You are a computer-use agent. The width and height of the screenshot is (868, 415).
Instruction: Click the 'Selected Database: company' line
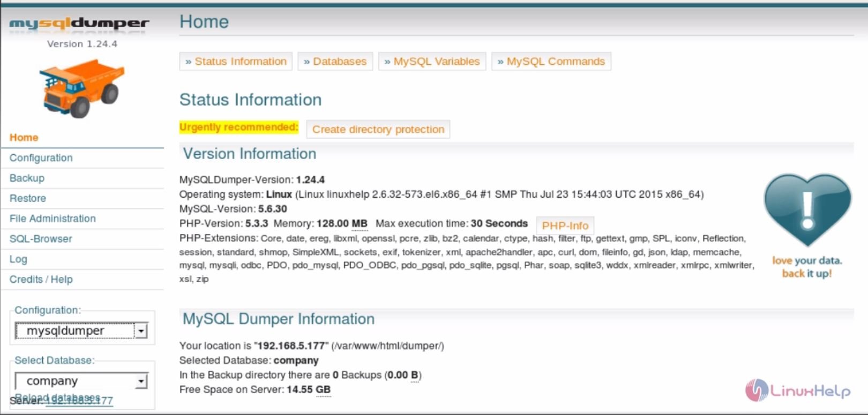tap(249, 360)
